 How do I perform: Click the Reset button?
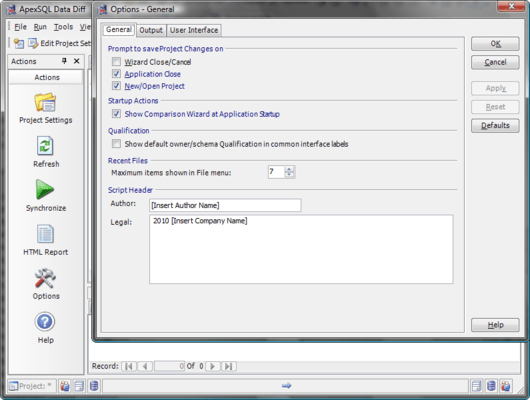pyautogui.click(x=495, y=107)
